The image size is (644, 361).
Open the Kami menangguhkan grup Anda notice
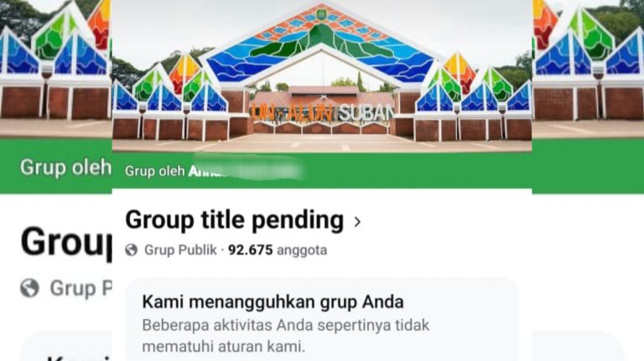pyautogui.click(x=273, y=302)
